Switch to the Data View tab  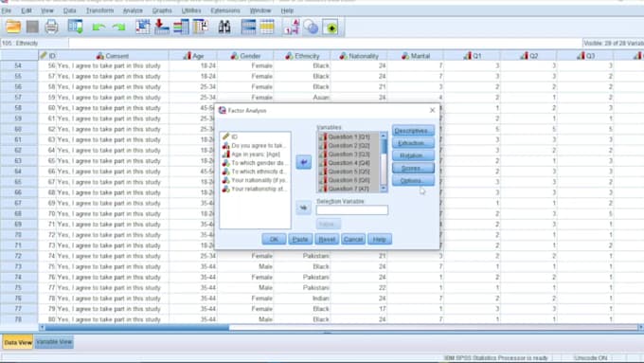18,342
